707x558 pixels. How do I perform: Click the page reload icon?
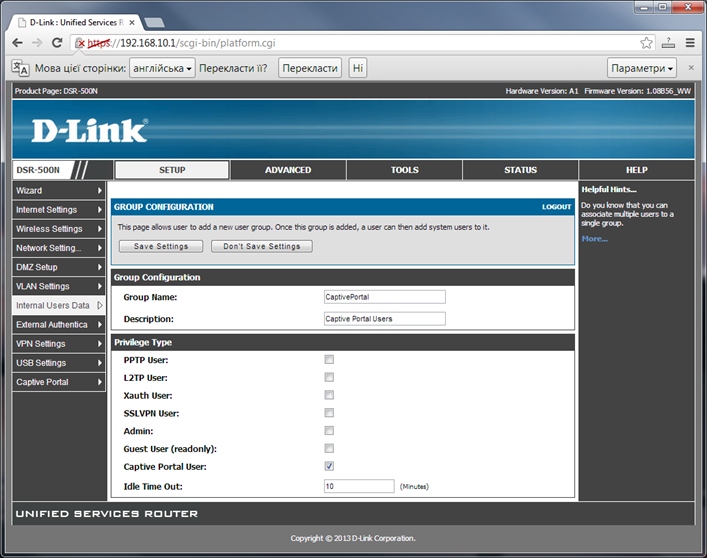(57, 43)
